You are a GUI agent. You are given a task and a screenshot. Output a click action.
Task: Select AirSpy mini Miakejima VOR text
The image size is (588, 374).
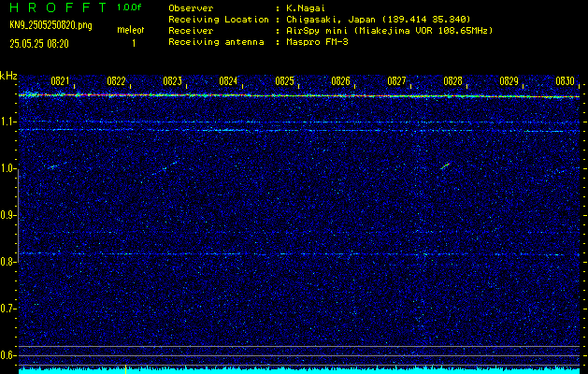(x=389, y=31)
